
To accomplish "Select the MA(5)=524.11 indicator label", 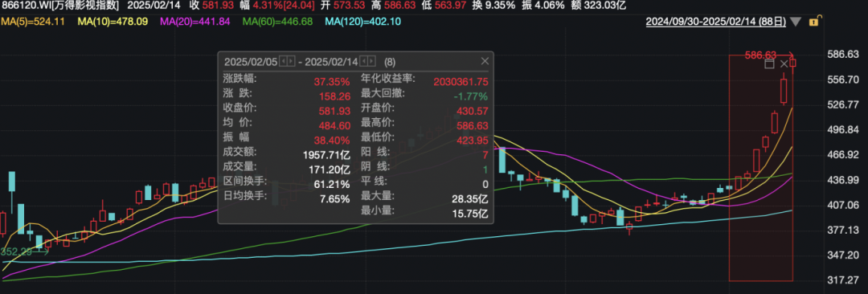I will coord(33,22).
